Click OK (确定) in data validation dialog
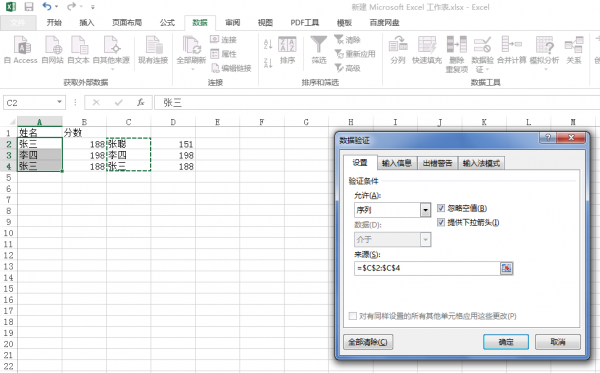Image resolution: width=600 pixels, height=373 pixels. (506, 342)
